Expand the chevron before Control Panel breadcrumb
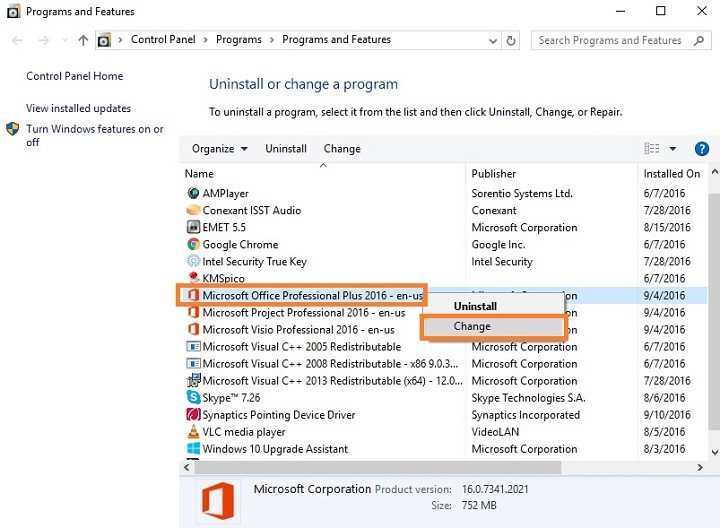The width and height of the screenshot is (720, 528). pyautogui.click(x=120, y=40)
